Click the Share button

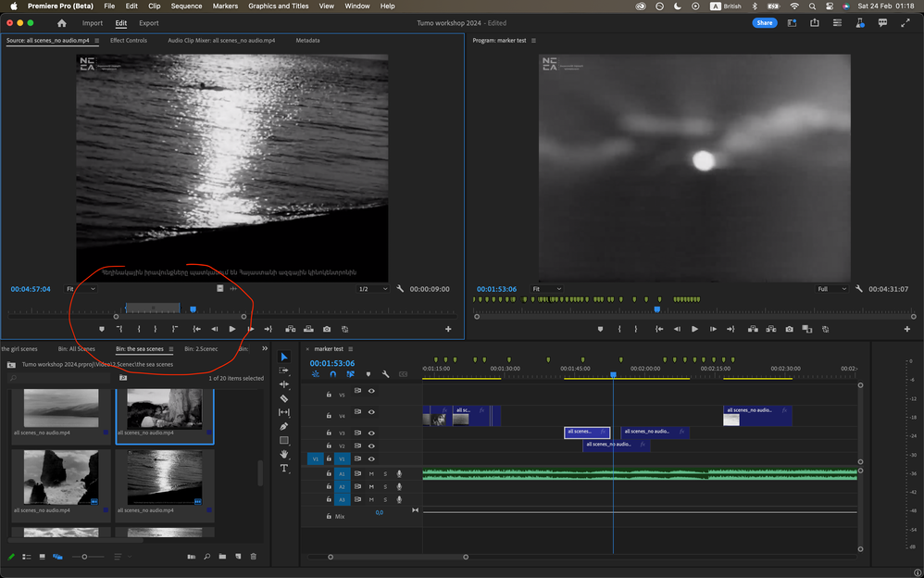click(765, 23)
